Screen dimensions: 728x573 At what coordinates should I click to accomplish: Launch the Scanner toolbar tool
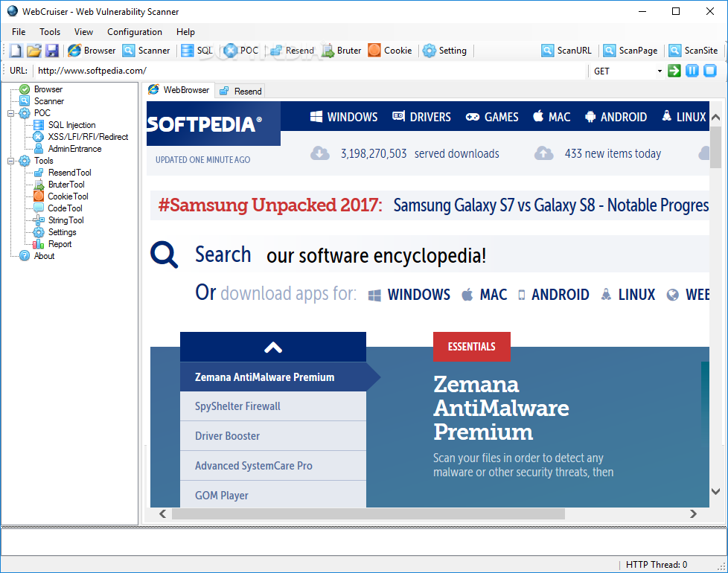pyautogui.click(x=146, y=51)
